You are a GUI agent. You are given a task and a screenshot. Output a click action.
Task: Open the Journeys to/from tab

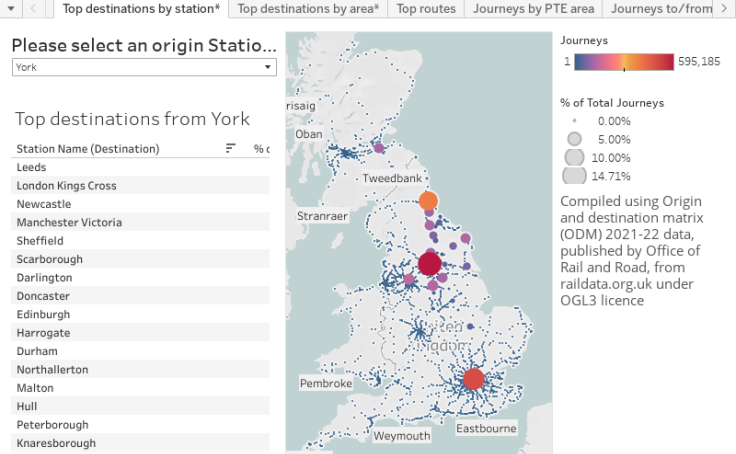(x=661, y=9)
